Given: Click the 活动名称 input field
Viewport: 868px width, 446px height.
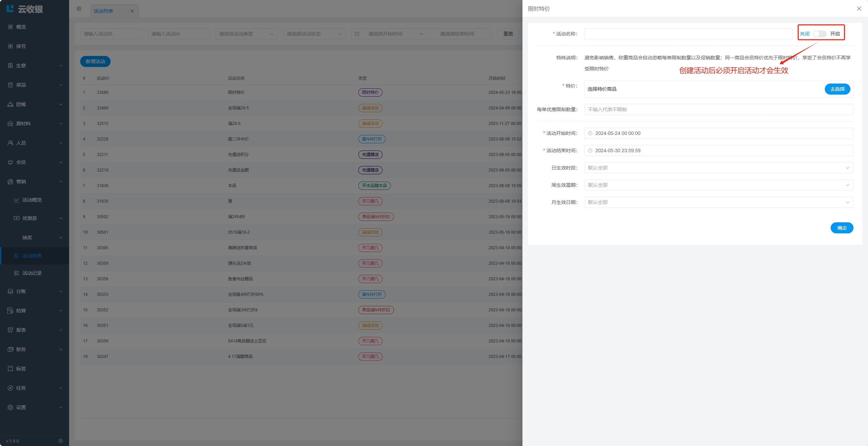Looking at the screenshot, I should click(x=688, y=34).
